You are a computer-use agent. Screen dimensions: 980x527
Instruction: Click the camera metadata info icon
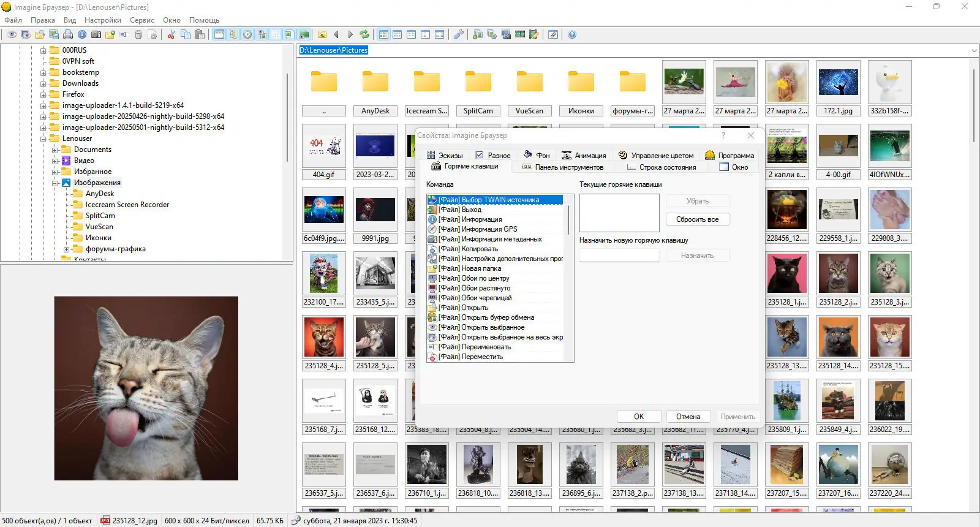pyautogui.click(x=96, y=34)
